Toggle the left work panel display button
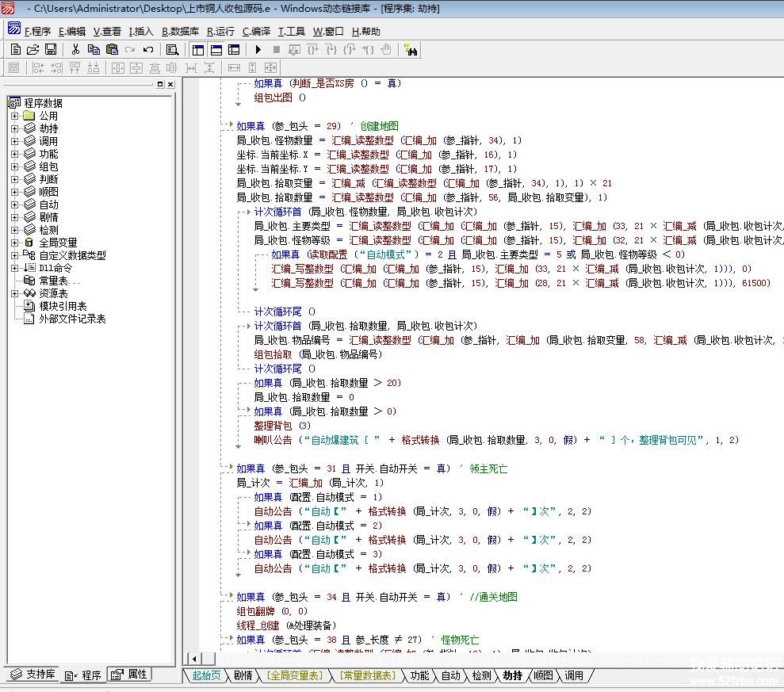784x692 pixels. point(198,50)
